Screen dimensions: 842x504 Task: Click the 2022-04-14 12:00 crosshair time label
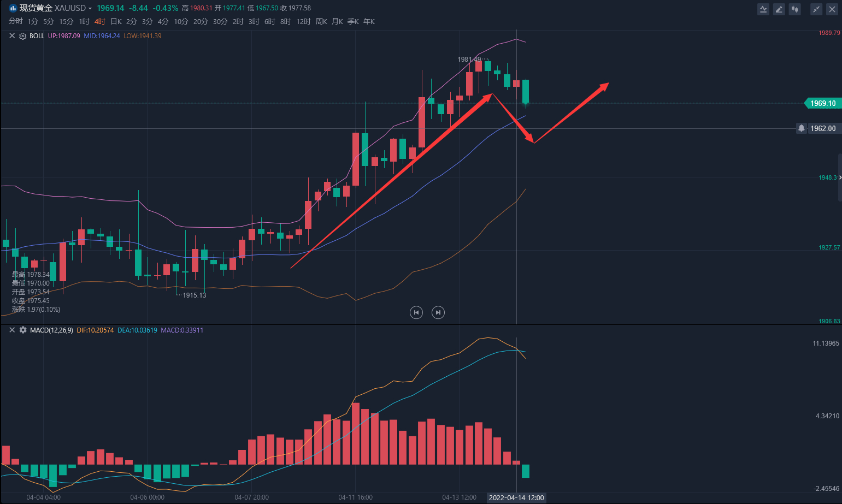[516, 497]
